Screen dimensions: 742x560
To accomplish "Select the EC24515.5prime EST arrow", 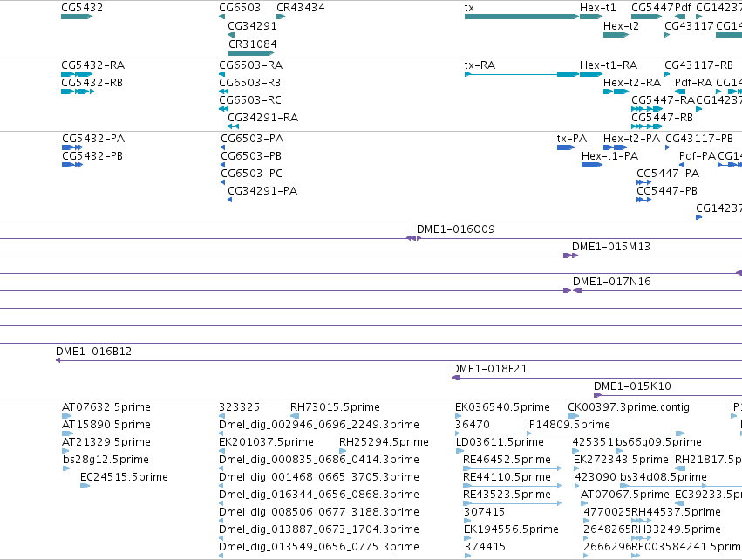I will (x=85, y=486).
